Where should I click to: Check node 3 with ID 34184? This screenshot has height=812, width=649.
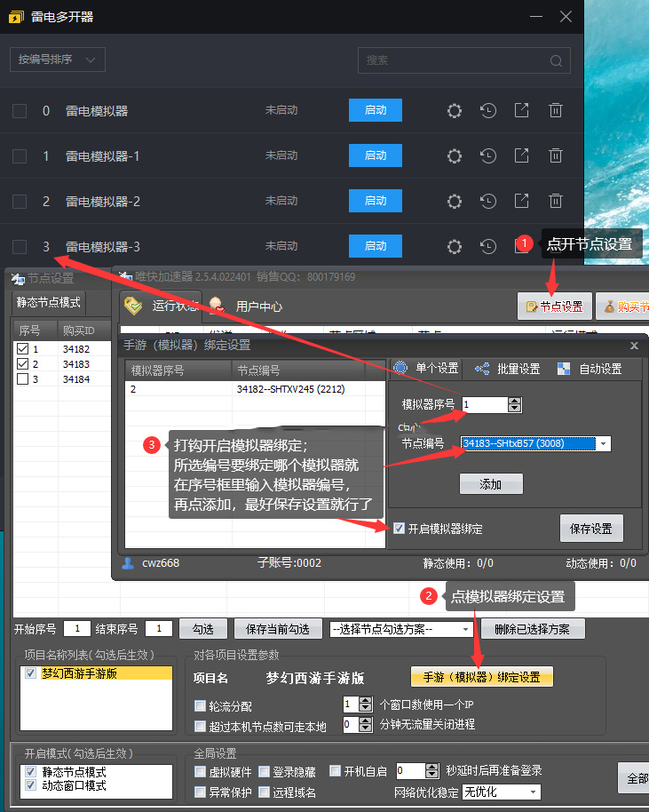point(23,379)
